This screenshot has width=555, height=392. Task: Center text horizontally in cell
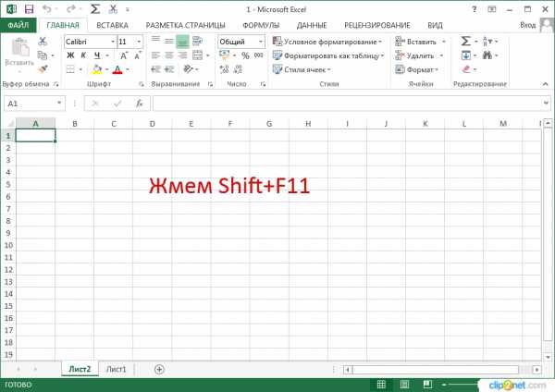click(x=169, y=55)
